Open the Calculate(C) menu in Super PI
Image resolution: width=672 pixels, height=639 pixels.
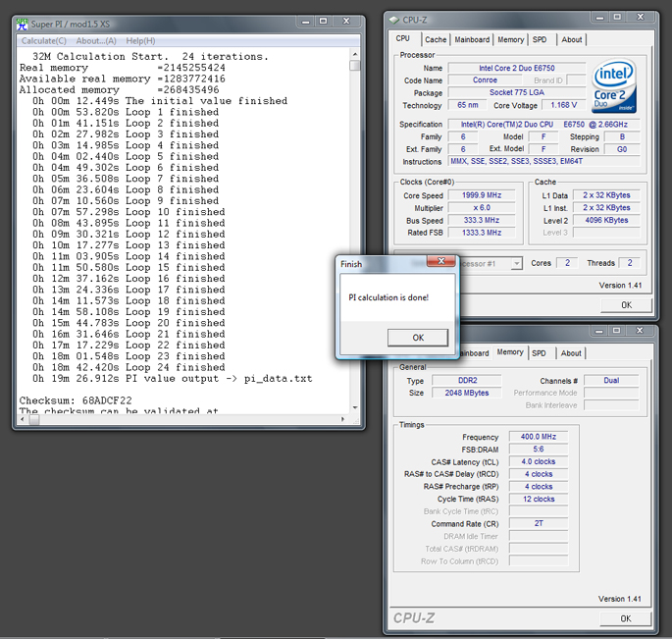tap(44, 41)
